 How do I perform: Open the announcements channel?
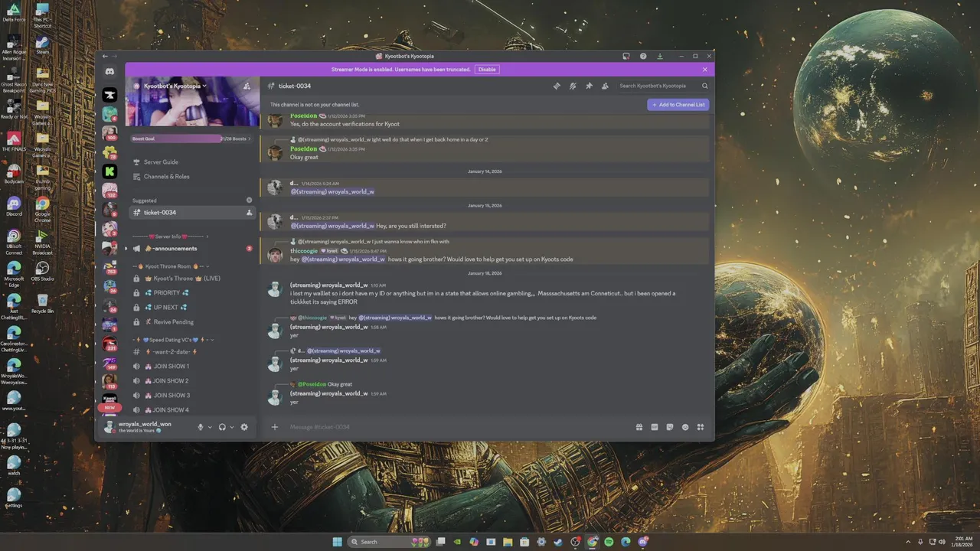[x=191, y=249]
